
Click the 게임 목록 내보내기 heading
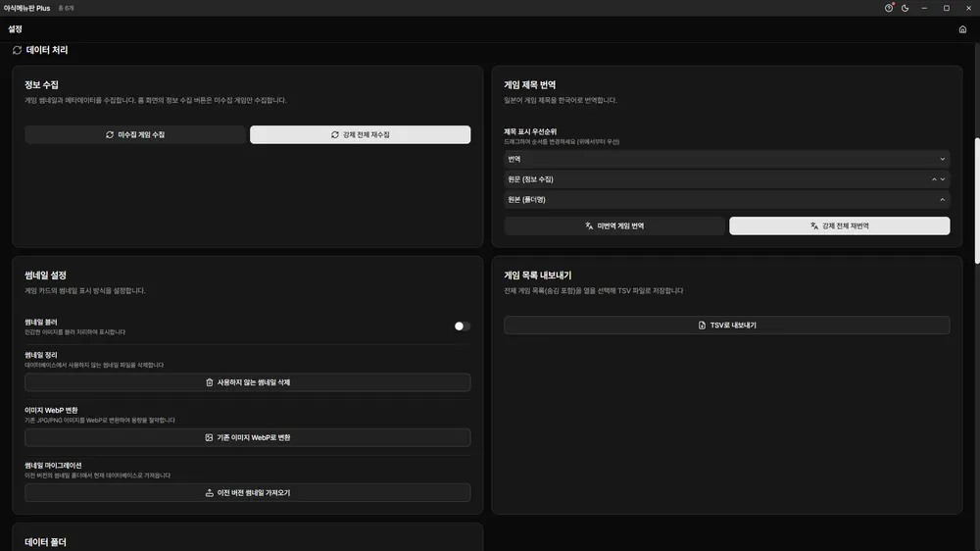coord(537,275)
